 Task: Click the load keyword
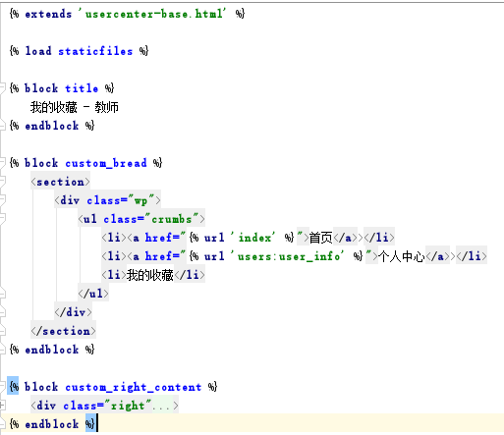tap(38, 51)
